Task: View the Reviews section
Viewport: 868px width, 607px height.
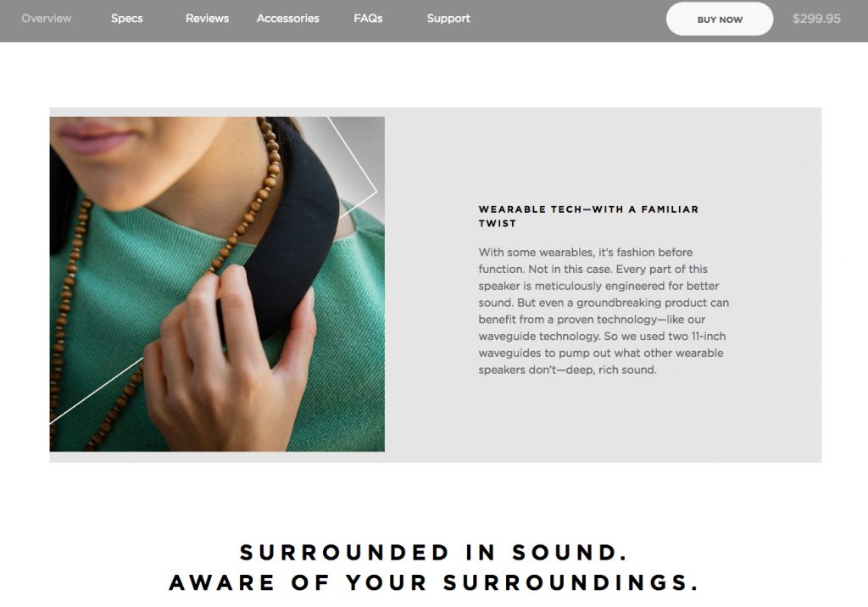Action: (207, 19)
